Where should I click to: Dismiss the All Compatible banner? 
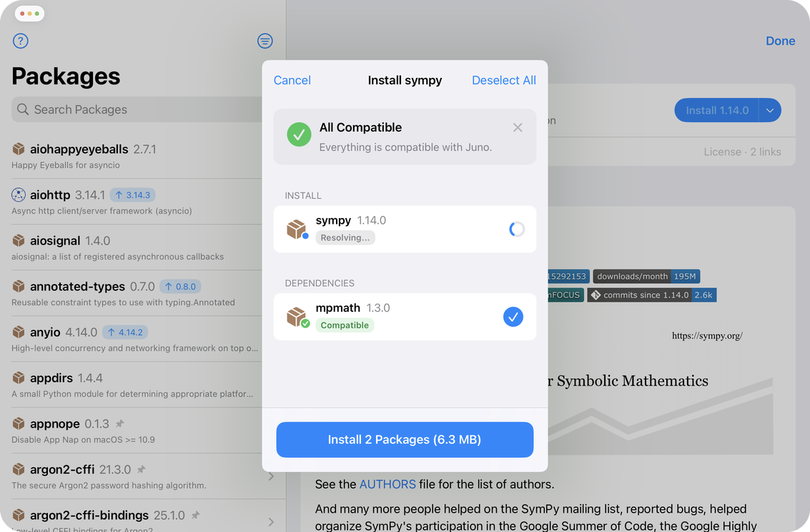tap(518, 127)
